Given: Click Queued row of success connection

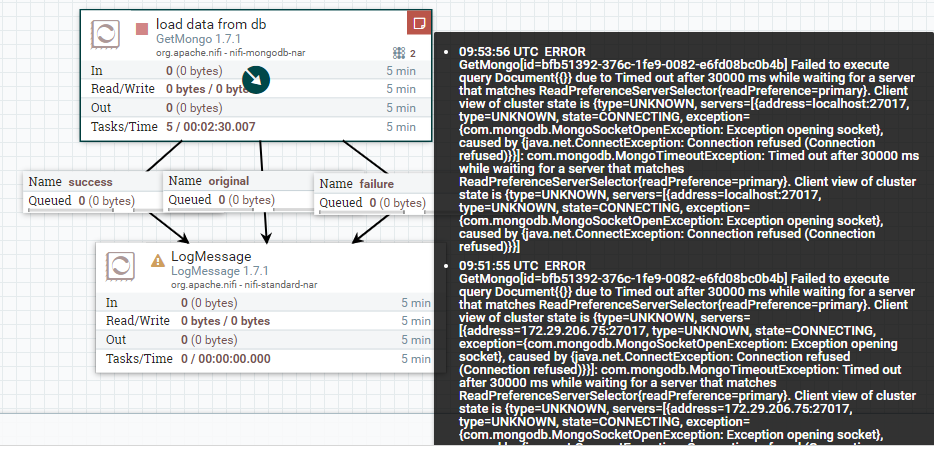Looking at the screenshot, I should click(x=94, y=201).
